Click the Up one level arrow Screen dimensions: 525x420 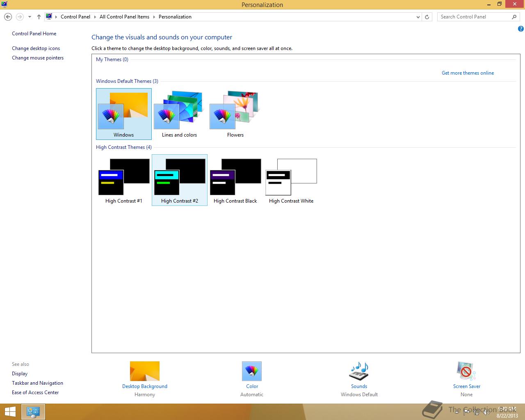click(x=39, y=17)
